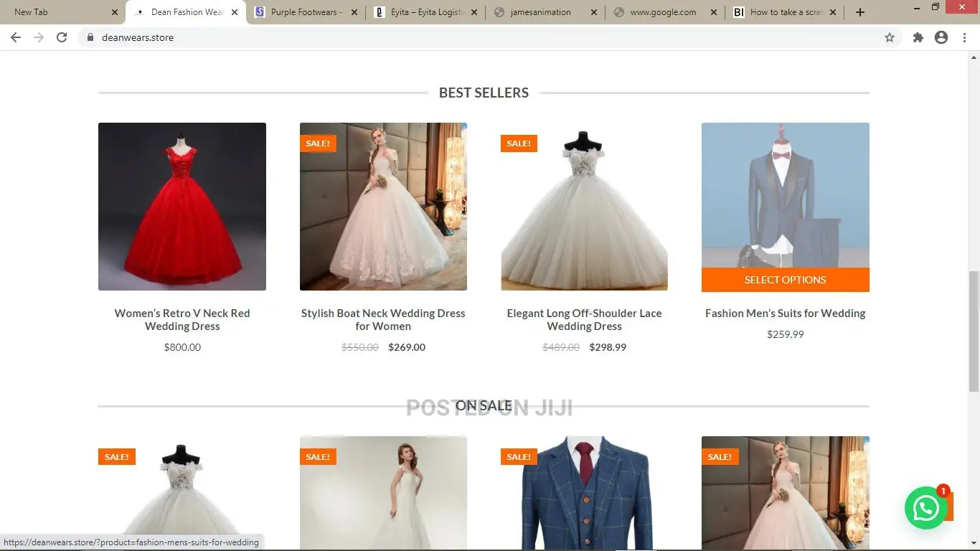This screenshot has height=551, width=980.
Task: Close the Dean Fashion Wears tab
Action: click(235, 12)
